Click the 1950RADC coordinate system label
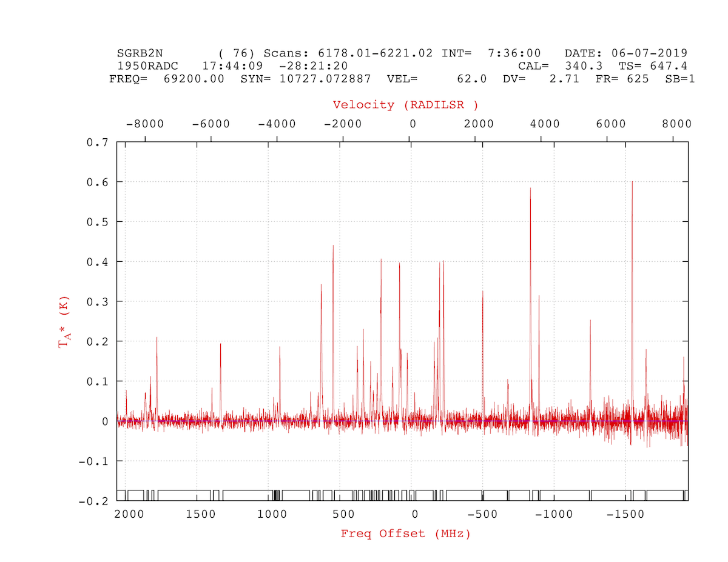Viewport: 728px width, 562px height. pyautogui.click(x=147, y=65)
